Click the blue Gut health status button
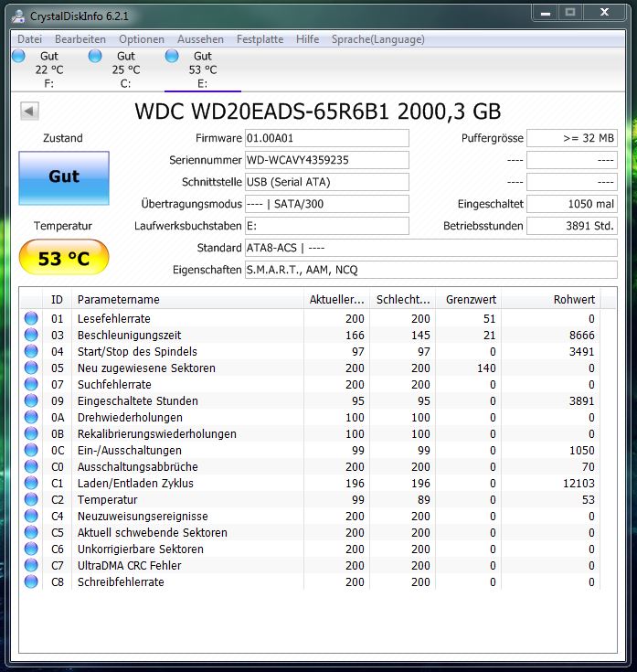The height and width of the screenshot is (672, 637). click(x=64, y=178)
